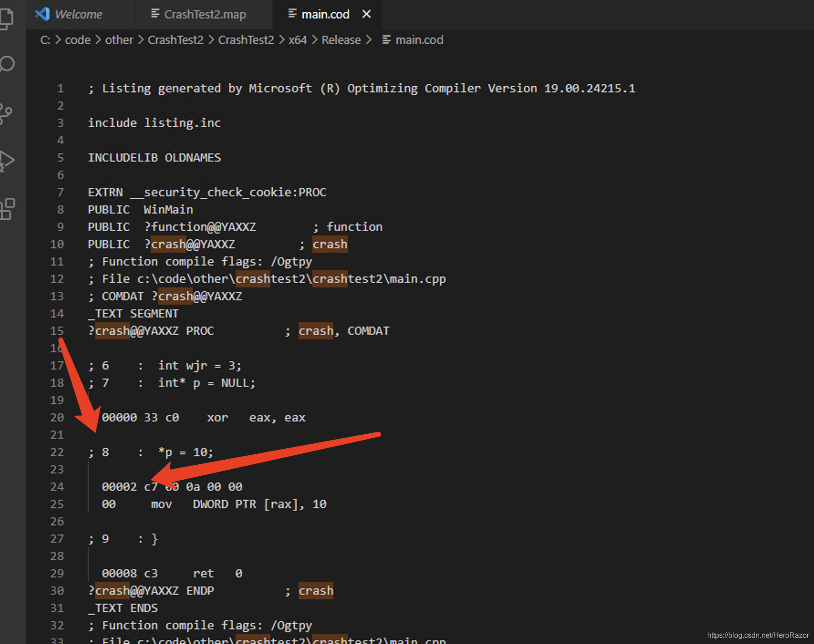Click the '*p = 10;' source comment
Screen dimensions: 814x644
tap(186, 452)
